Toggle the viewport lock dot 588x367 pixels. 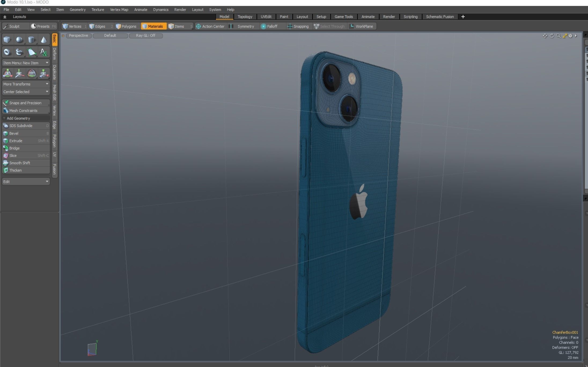pyautogui.click(x=63, y=36)
